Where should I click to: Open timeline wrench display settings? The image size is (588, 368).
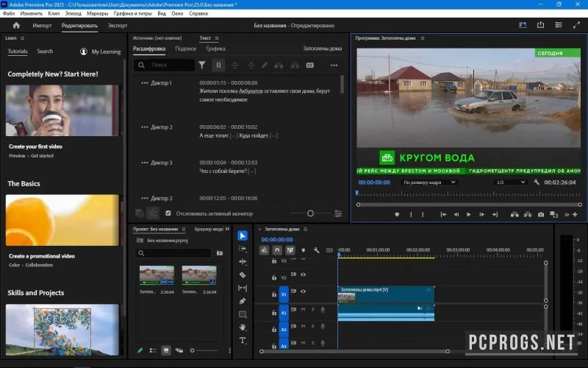[316, 250]
